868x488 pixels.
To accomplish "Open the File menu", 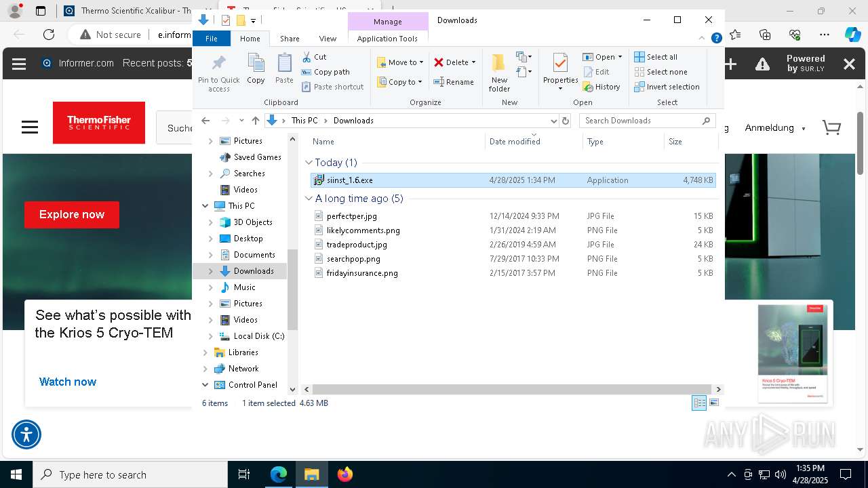I will pos(212,39).
